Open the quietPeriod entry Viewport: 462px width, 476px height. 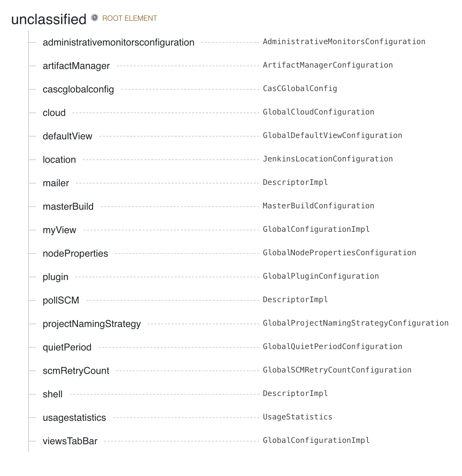coord(67,347)
